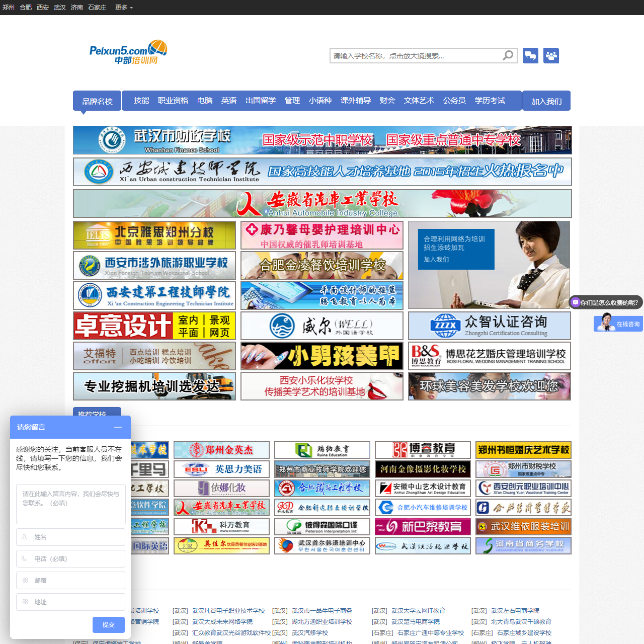The height and width of the screenshot is (644, 644).
Task: Open the 品牌名校 tab
Action: [97, 101]
